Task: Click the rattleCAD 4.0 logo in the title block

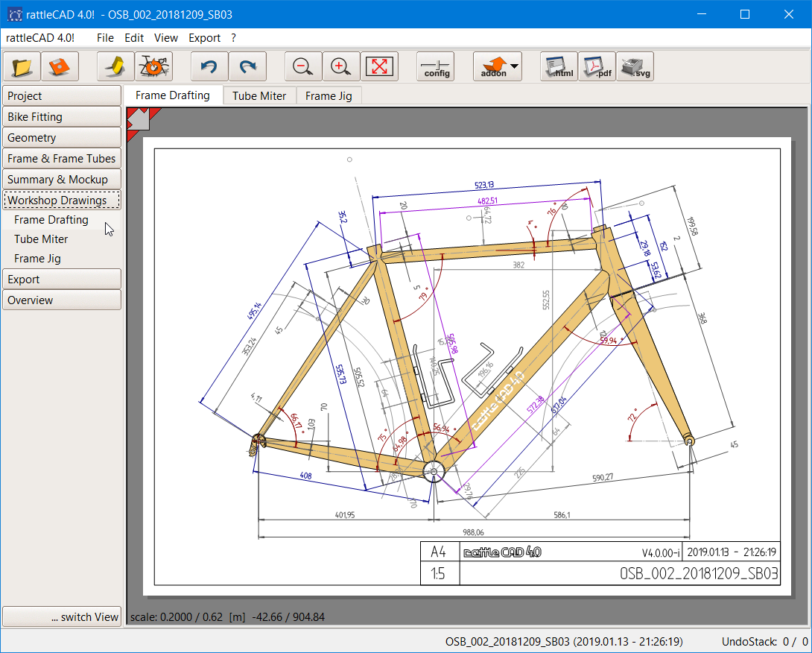Action: 502,552
